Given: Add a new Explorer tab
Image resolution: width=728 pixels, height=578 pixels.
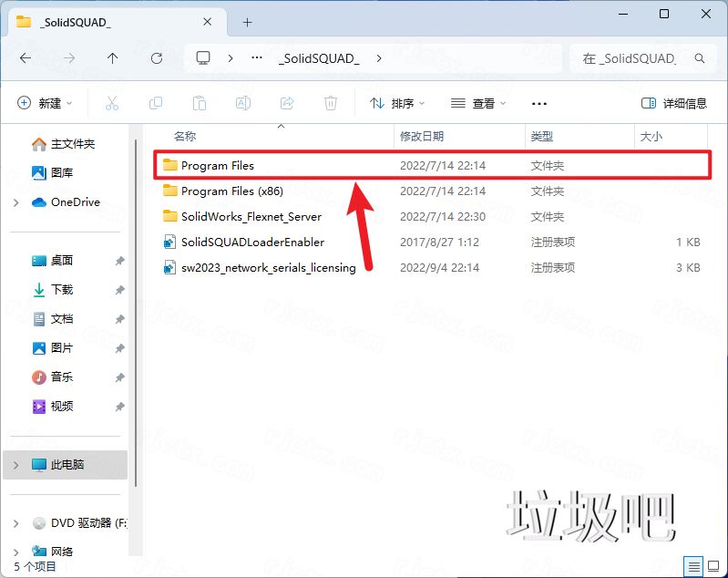Looking at the screenshot, I should tap(248, 22).
